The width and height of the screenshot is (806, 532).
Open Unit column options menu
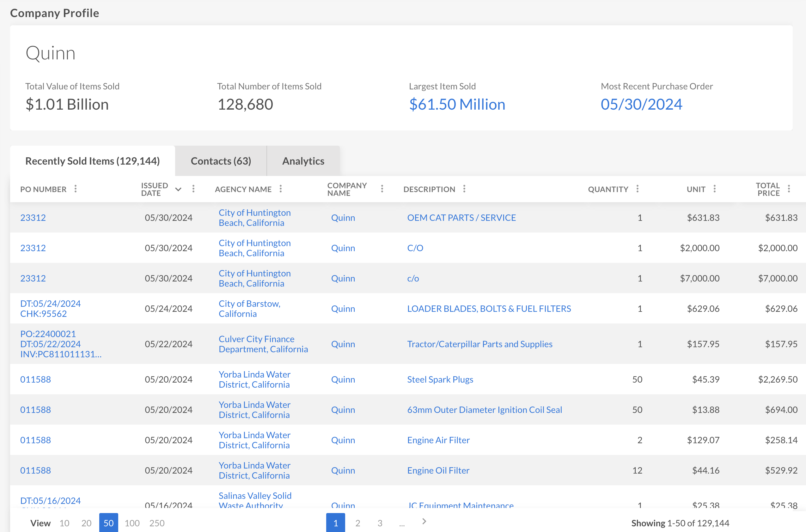(715, 189)
